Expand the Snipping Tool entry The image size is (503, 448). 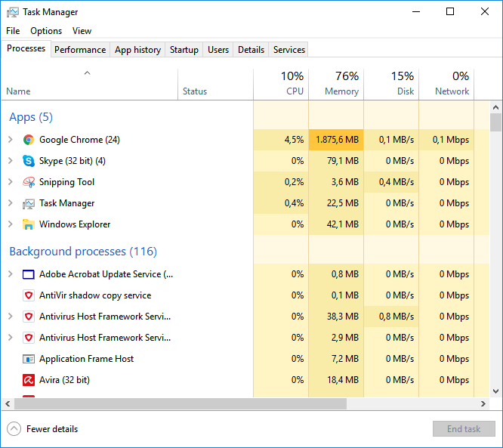(x=11, y=182)
